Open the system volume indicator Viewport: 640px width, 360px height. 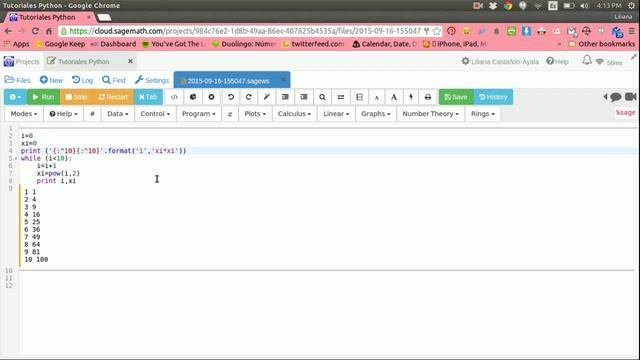point(584,6)
